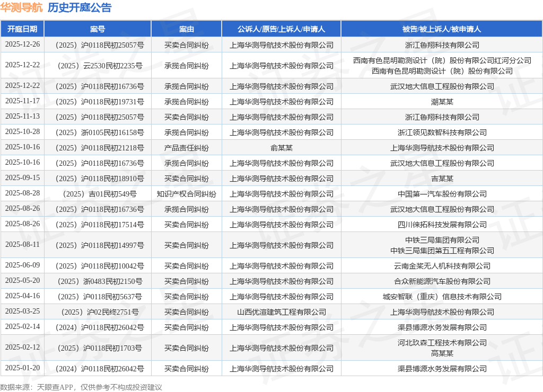Select the date cell 2025-10-28

pos(22,132)
